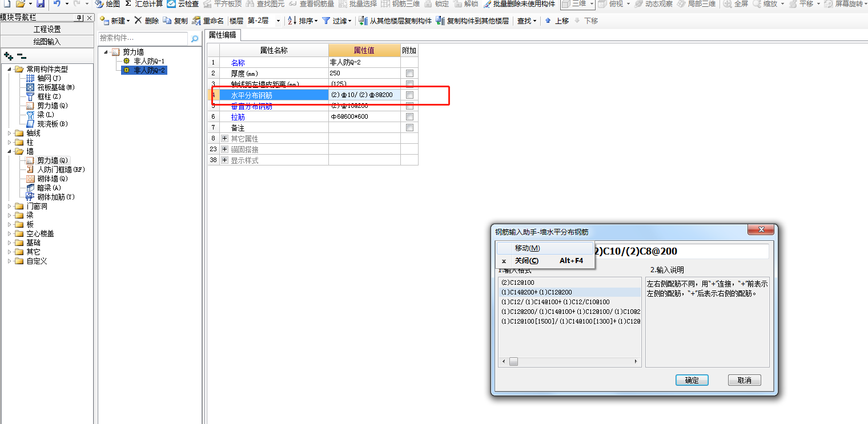The height and width of the screenshot is (424, 868).
Task: Toggle the 附加 checkbox for 垂直分布钢筋
Action: (409, 106)
